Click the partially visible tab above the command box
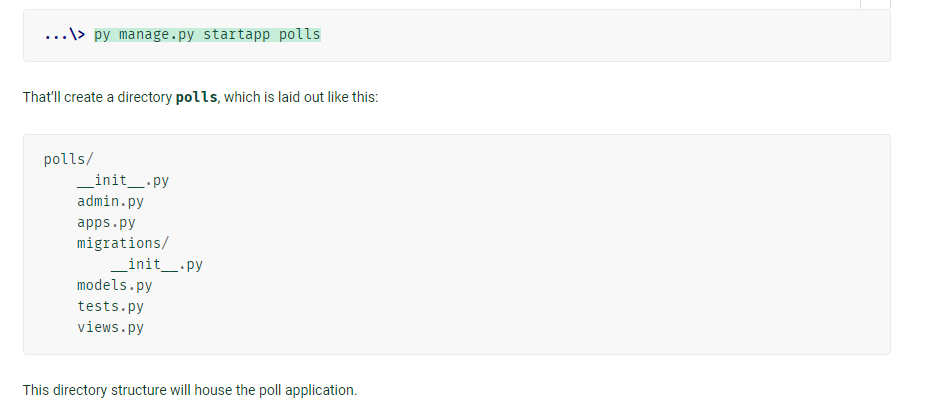Screen dimensions: 937x417 875,4
